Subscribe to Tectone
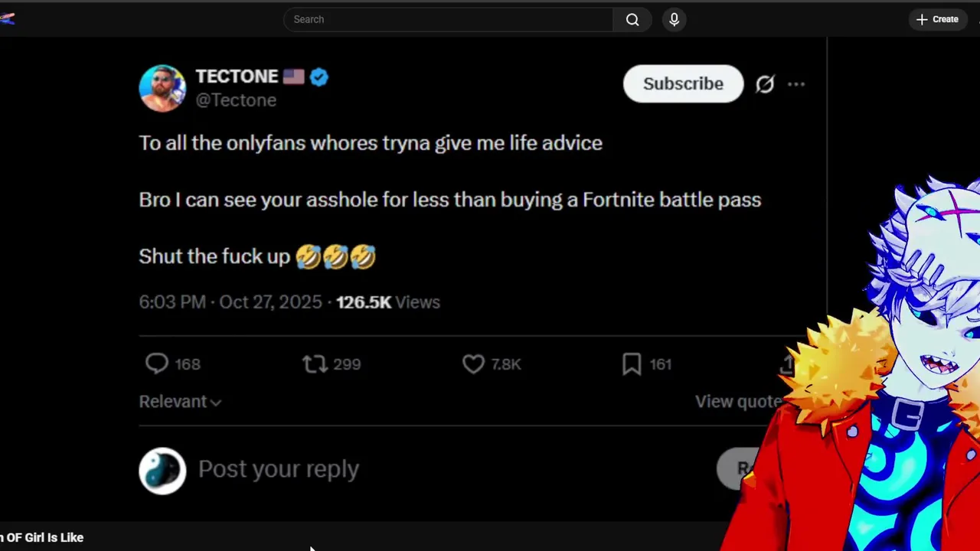The height and width of the screenshot is (551, 980). point(683,83)
